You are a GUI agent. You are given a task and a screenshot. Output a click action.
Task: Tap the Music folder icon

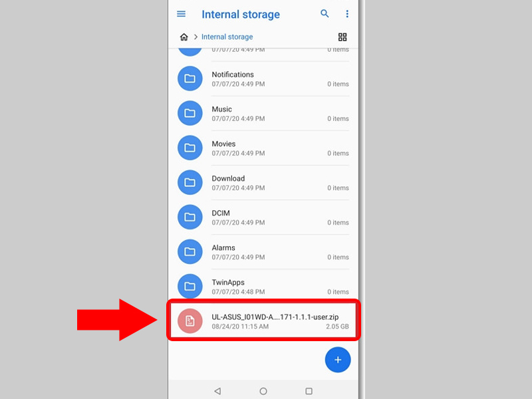(x=190, y=113)
